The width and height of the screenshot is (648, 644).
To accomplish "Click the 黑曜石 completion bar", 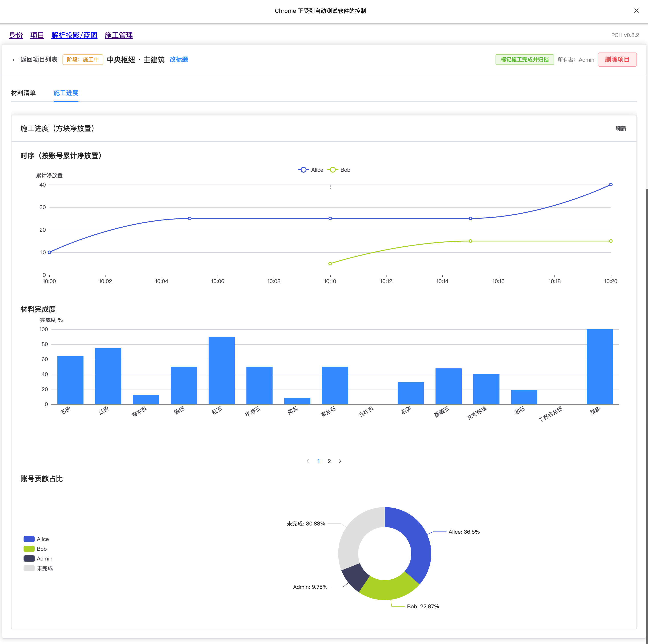I will [448, 386].
